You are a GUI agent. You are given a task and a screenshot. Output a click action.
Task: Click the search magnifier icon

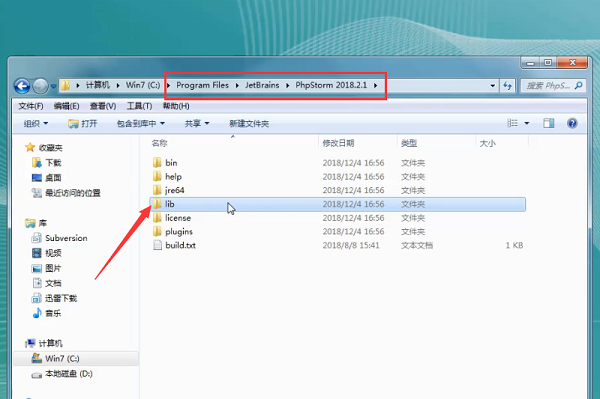(579, 85)
